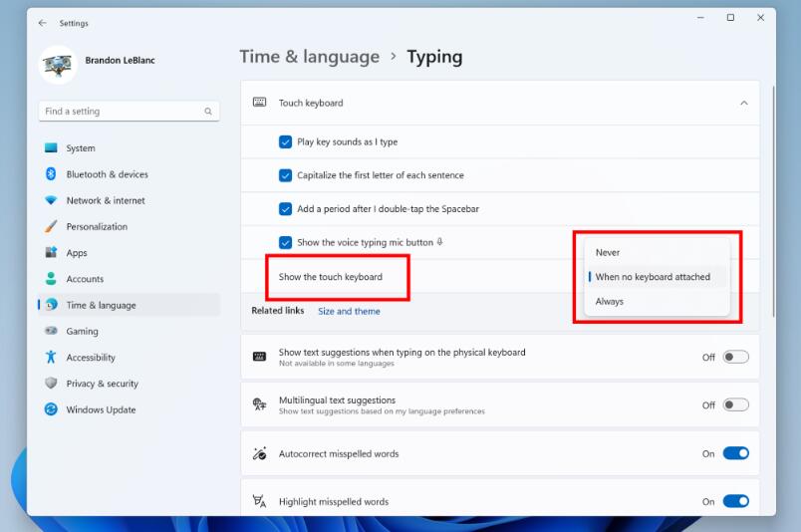The width and height of the screenshot is (801, 532).
Task: Click the Related links label
Action: [278, 310]
